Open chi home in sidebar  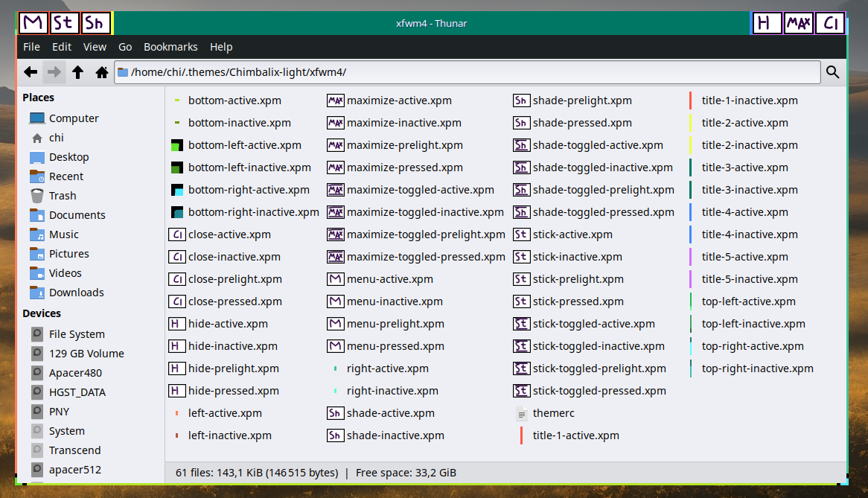point(57,138)
